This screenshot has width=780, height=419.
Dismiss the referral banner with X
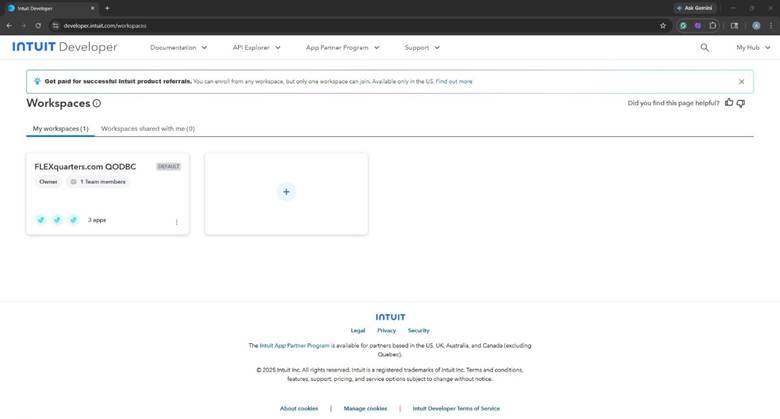pyautogui.click(x=741, y=82)
